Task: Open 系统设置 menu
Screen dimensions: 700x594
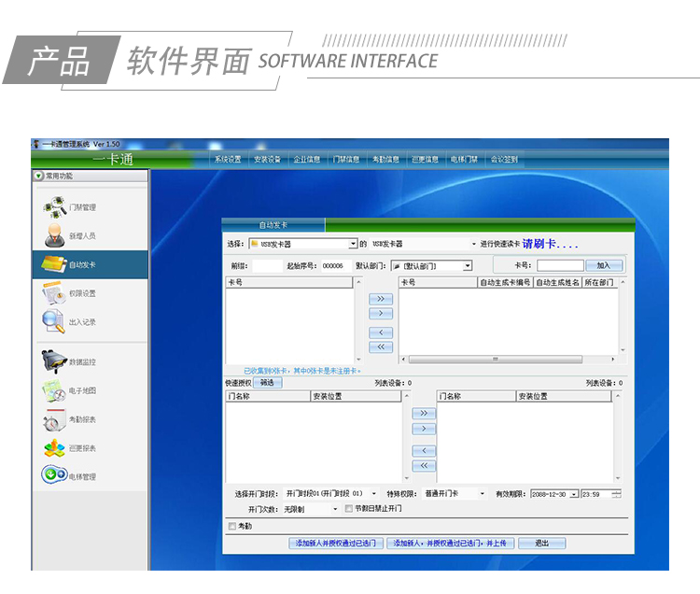Action: [228, 160]
